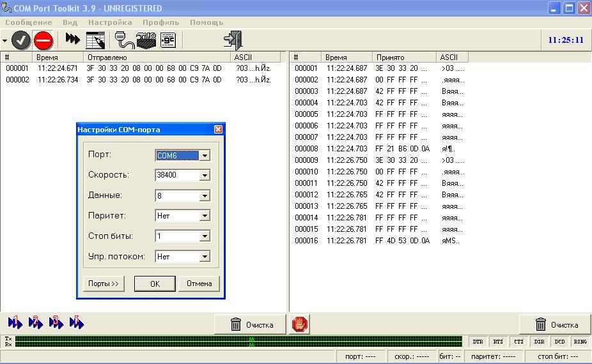Clear the sent log with left Очистка
Screen dimensions: 592x364
tap(250, 325)
